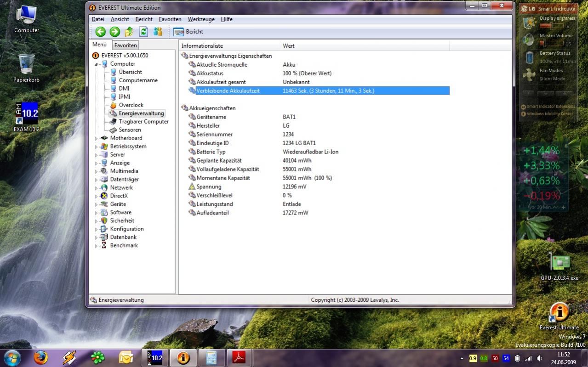This screenshot has width=588, height=367.
Task: Select the Overclock flame icon item
Action: pyautogui.click(x=113, y=105)
